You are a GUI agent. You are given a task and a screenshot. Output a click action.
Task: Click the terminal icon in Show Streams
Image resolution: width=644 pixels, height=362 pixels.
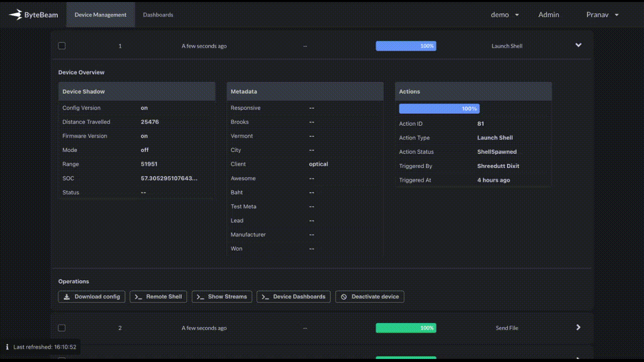(x=200, y=297)
